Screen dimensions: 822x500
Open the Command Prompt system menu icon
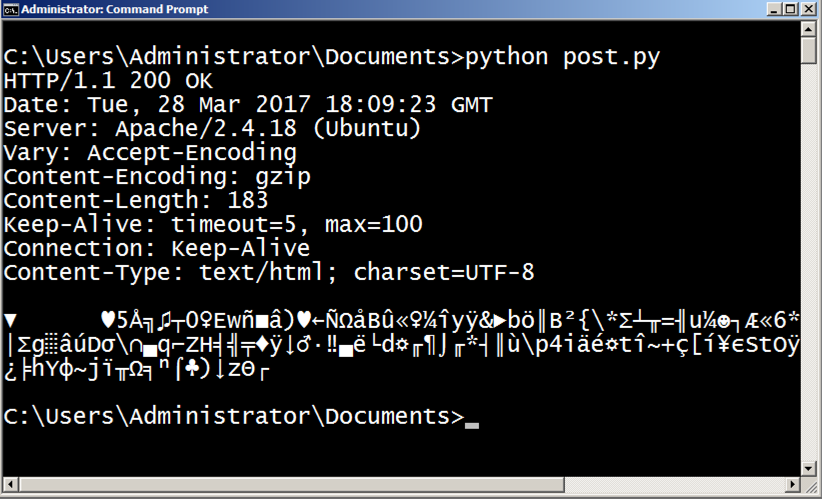point(11,9)
